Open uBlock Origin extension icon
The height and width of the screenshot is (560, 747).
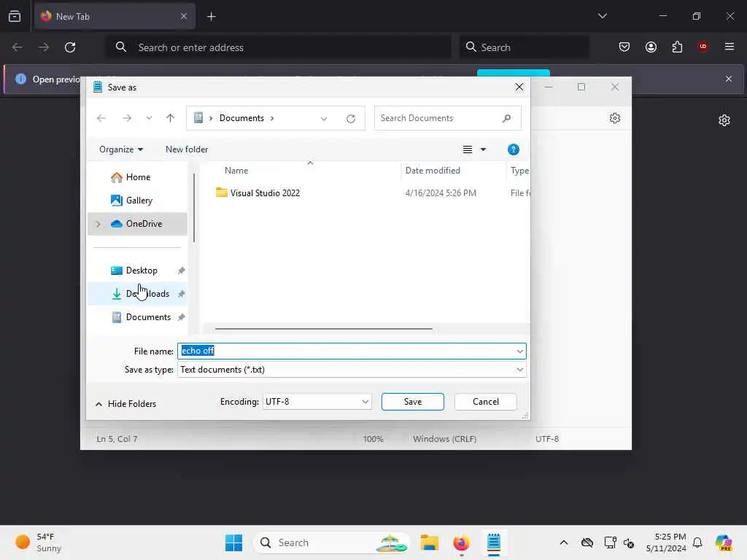pyautogui.click(x=703, y=47)
